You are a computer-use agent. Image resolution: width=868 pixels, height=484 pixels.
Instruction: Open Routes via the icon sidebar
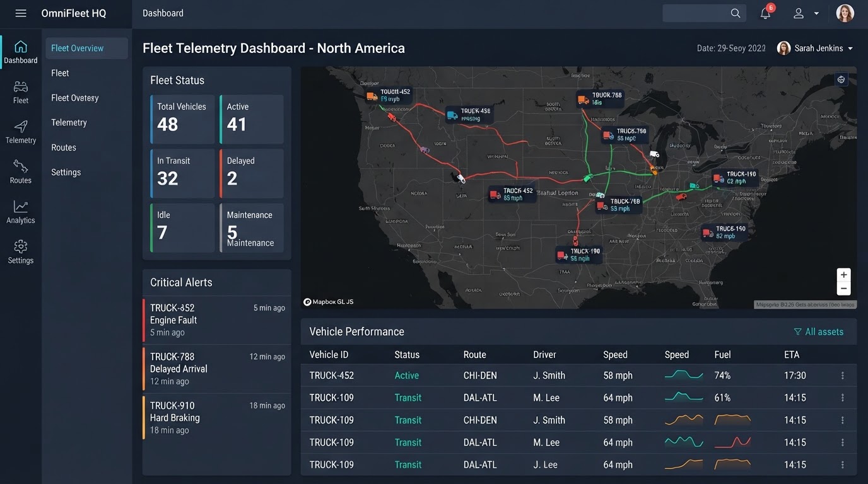pyautogui.click(x=21, y=172)
